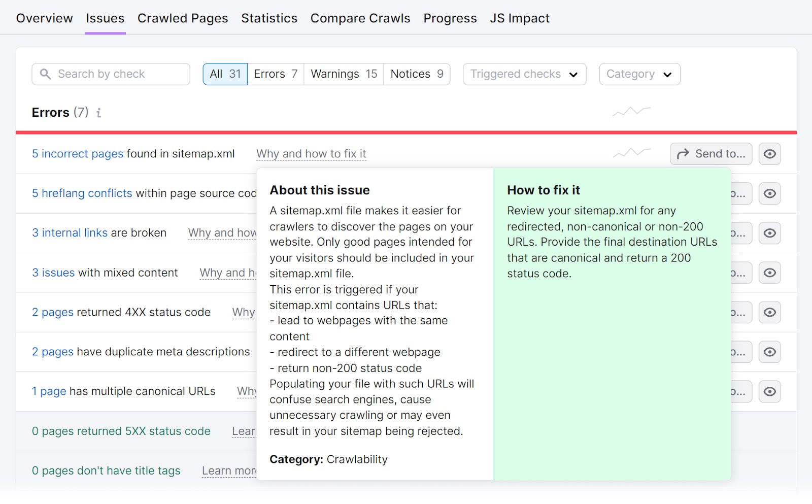The image size is (812, 504).
Task: Toggle visibility for the hreflang conflicts check
Action: point(770,193)
